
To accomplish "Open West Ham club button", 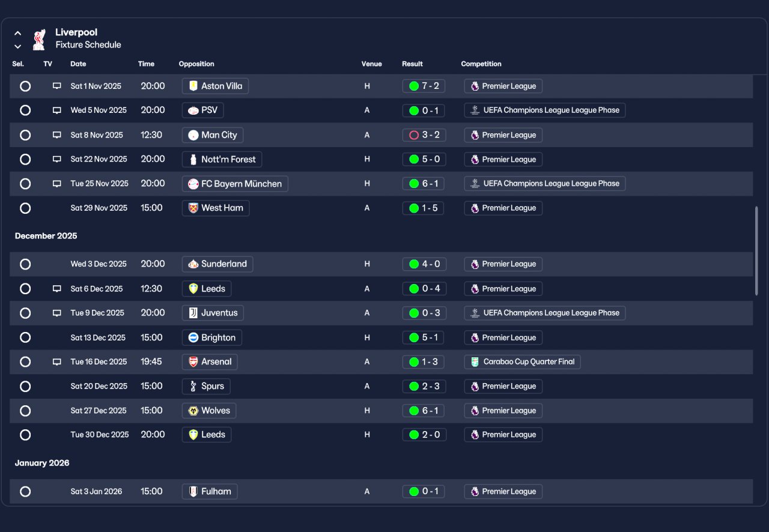I will tap(216, 208).
